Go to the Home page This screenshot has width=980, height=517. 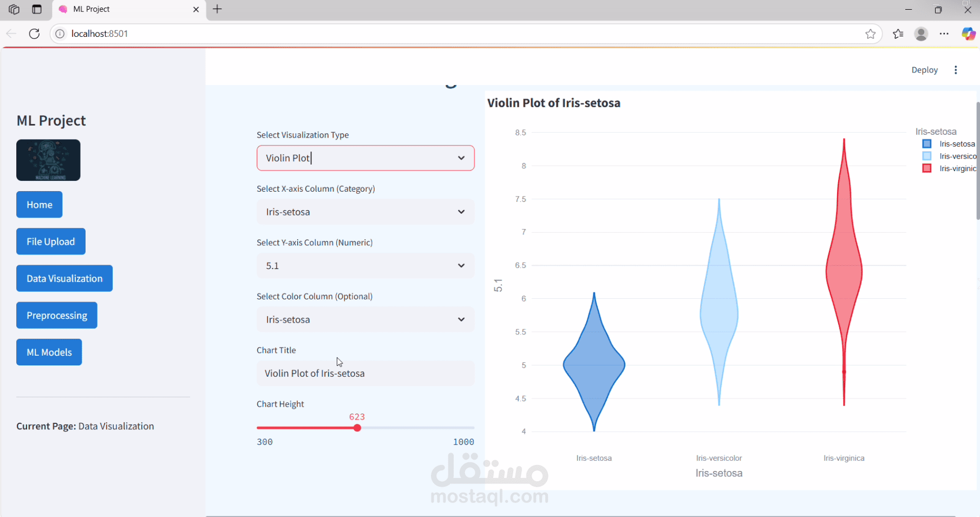click(40, 205)
